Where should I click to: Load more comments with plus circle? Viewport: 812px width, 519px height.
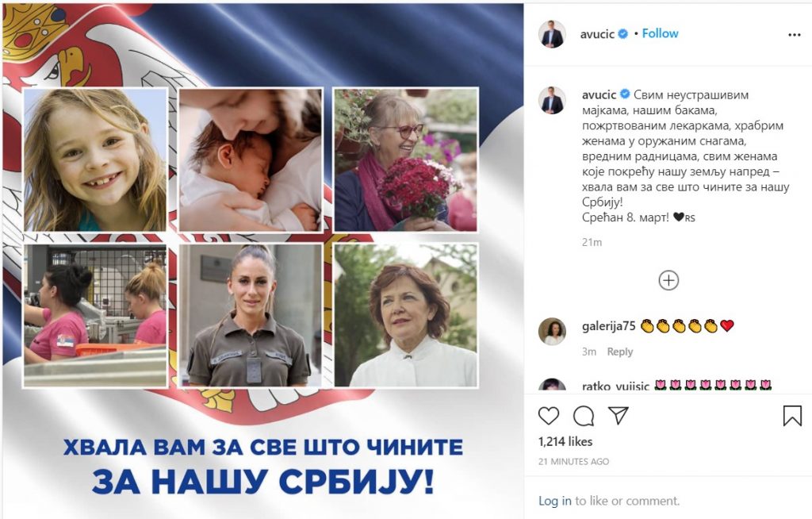click(x=668, y=280)
